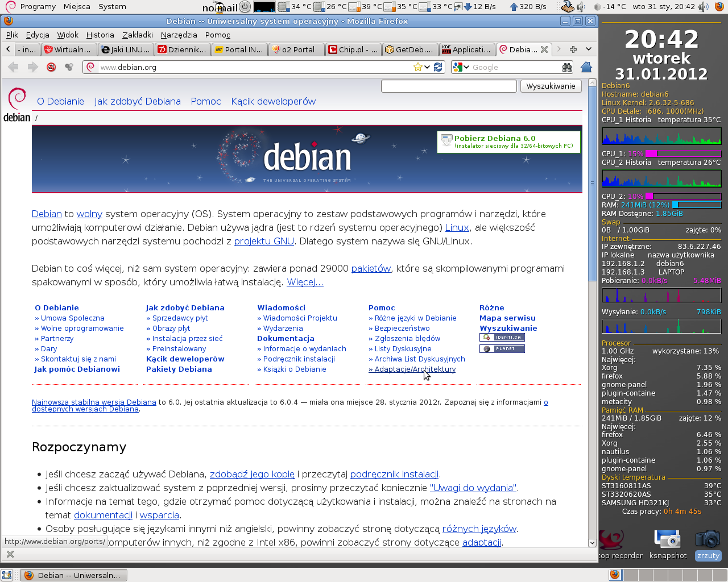Show more tabs with the right tab arrow
728x582 pixels.
[x=559, y=49]
